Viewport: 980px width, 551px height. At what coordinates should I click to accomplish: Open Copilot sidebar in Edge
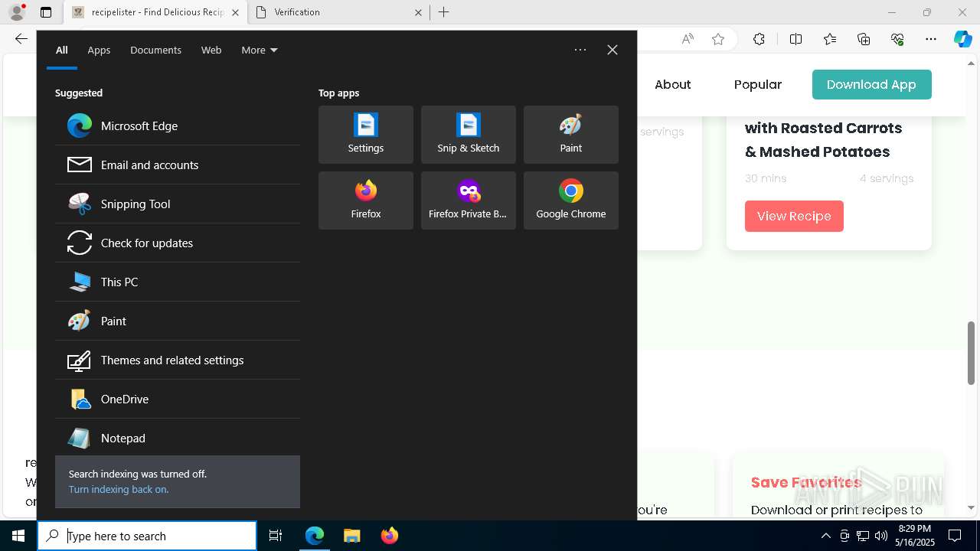(x=962, y=39)
